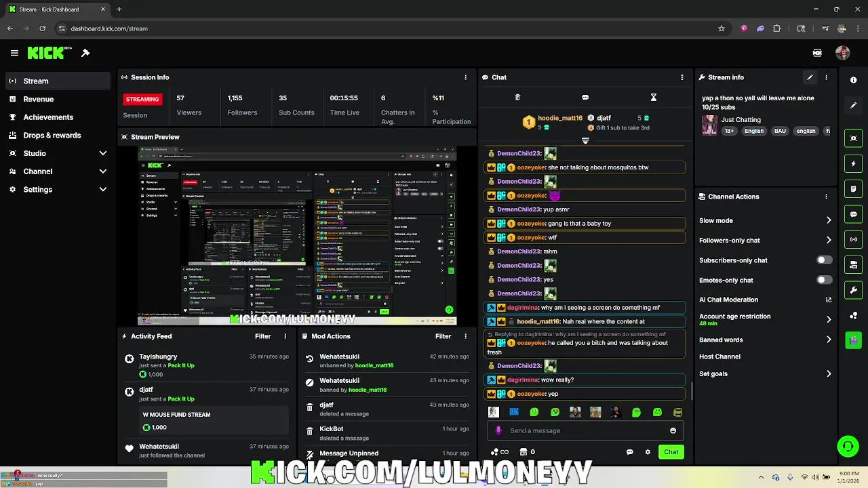Click the pencil icon in right rail
The width and height of the screenshot is (868, 488).
point(853,106)
